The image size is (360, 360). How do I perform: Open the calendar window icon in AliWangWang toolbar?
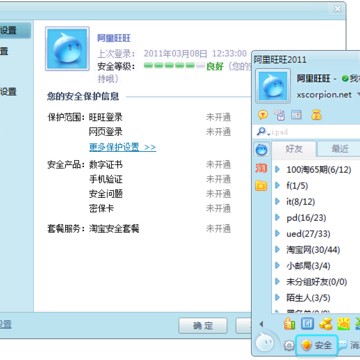(296, 115)
